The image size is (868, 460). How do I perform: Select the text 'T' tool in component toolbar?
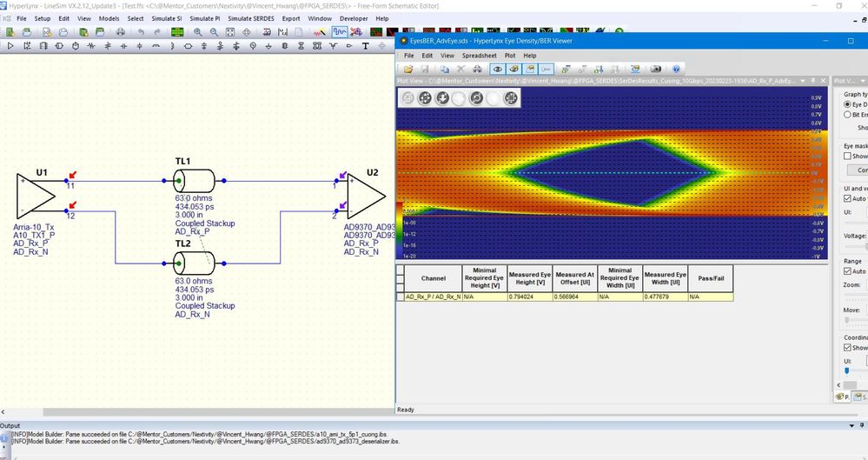click(366, 46)
